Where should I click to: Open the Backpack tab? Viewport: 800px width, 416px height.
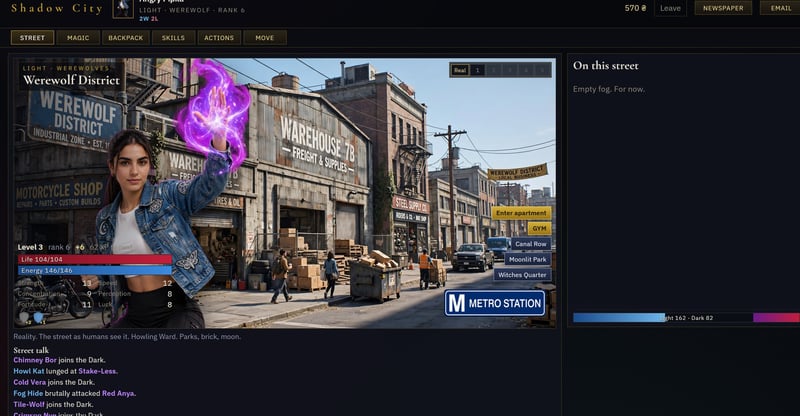point(126,38)
